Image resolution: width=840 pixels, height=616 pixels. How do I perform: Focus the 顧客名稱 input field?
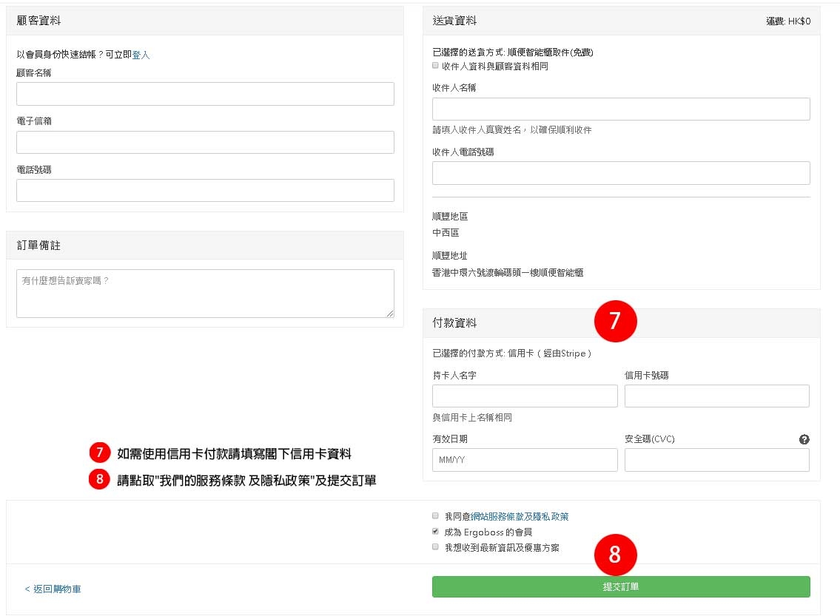pos(205,94)
